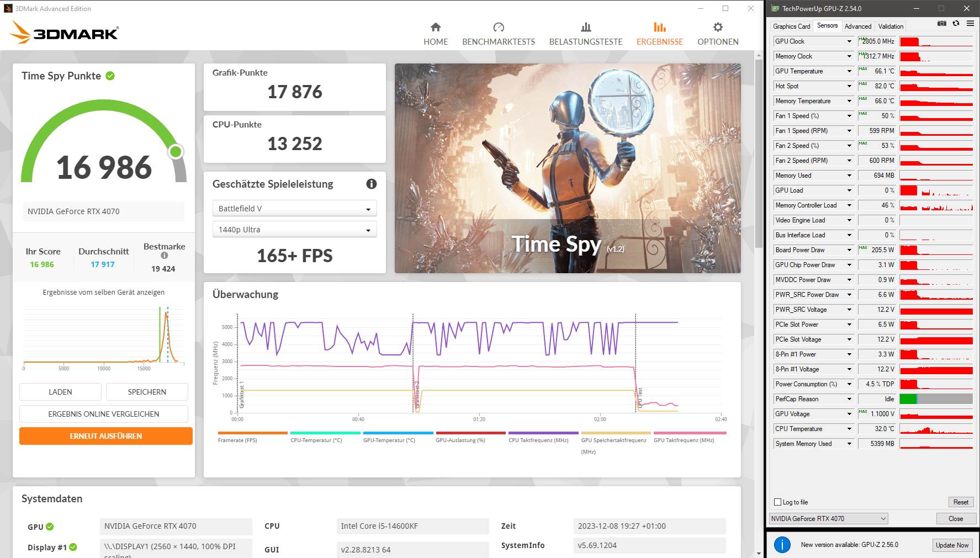980x558 pixels.
Task: Enable the Log to file checkbox
Action: tap(778, 502)
